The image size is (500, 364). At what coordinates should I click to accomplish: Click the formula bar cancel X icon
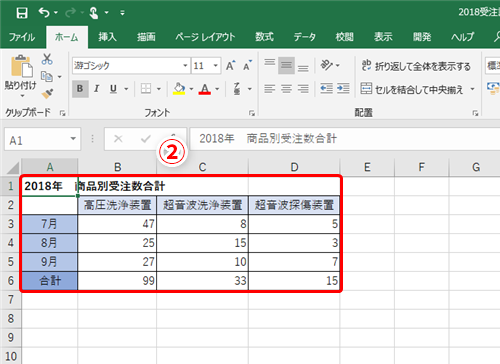pos(118,139)
